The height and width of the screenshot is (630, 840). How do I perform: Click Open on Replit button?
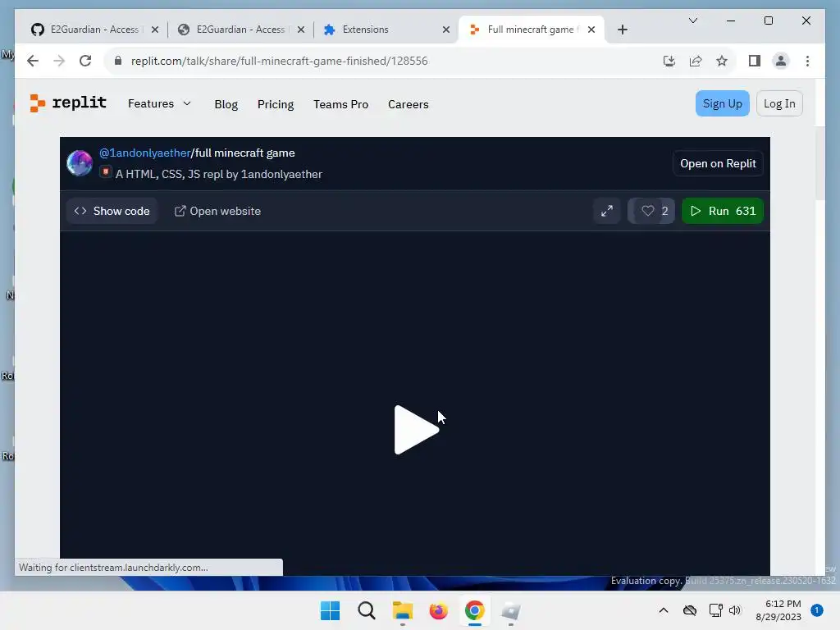click(718, 163)
